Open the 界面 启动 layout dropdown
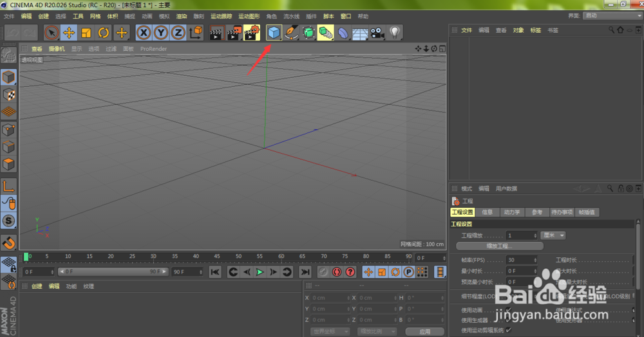Image resolution: width=644 pixels, height=337 pixels. tap(613, 15)
